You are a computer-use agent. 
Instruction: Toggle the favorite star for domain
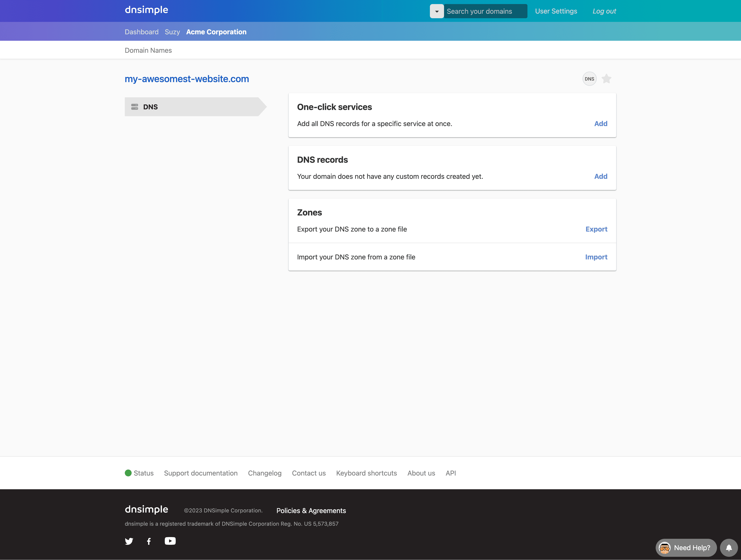(606, 79)
